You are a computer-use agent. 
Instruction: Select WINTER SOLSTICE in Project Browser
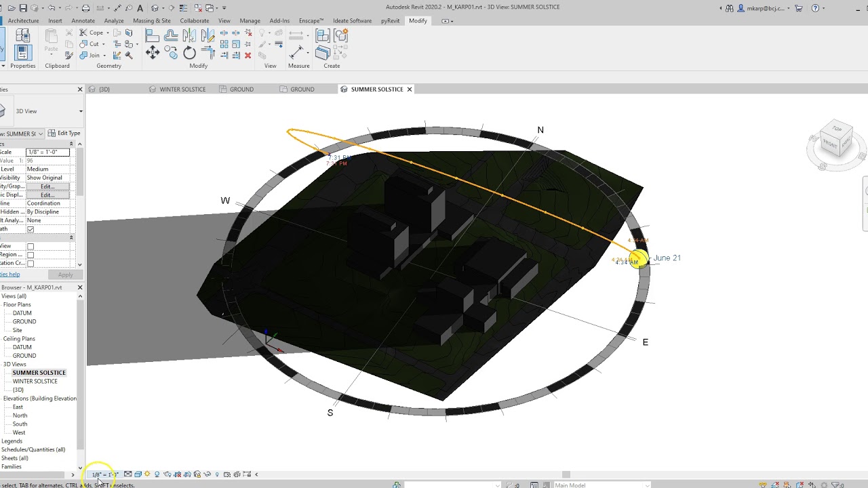point(35,382)
